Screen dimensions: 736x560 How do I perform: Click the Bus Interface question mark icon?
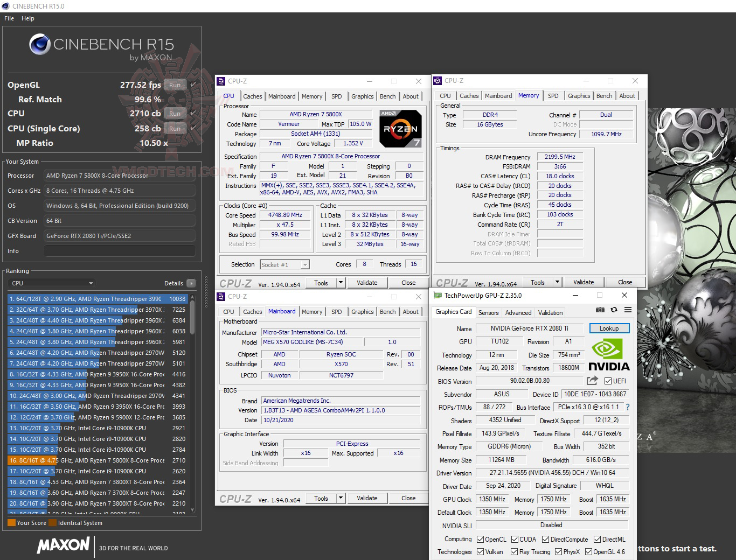click(627, 407)
